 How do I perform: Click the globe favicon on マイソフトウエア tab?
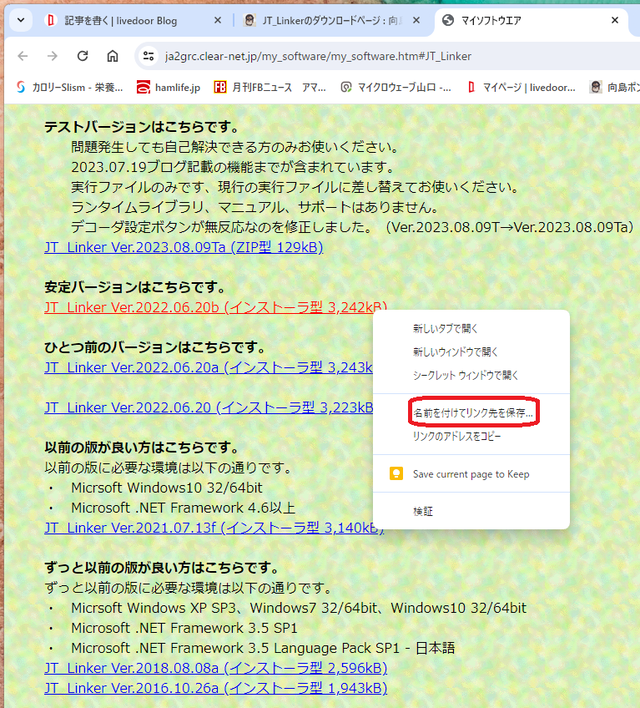(x=448, y=20)
